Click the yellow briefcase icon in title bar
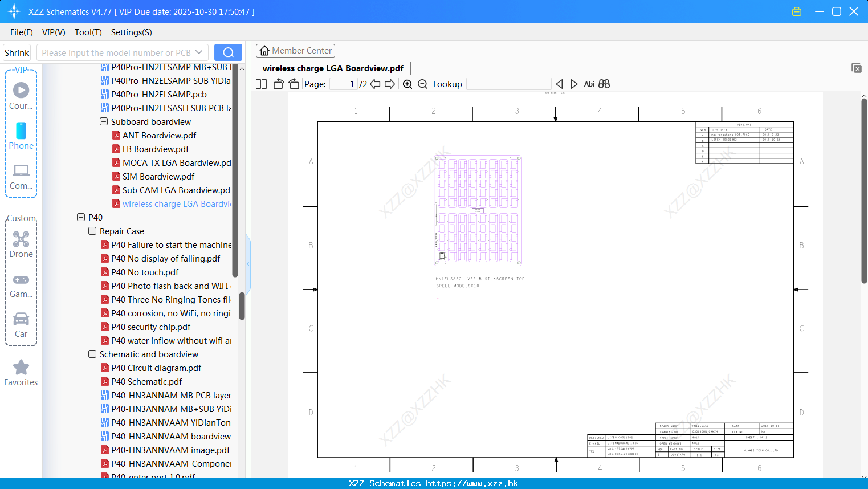The width and height of the screenshot is (868, 489). click(797, 11)
